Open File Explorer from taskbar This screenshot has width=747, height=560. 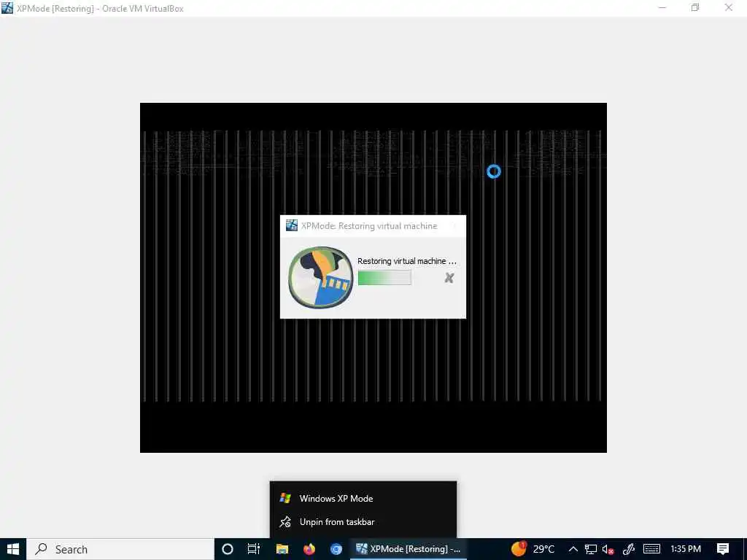pyautogui.click(x=282, y=549)
